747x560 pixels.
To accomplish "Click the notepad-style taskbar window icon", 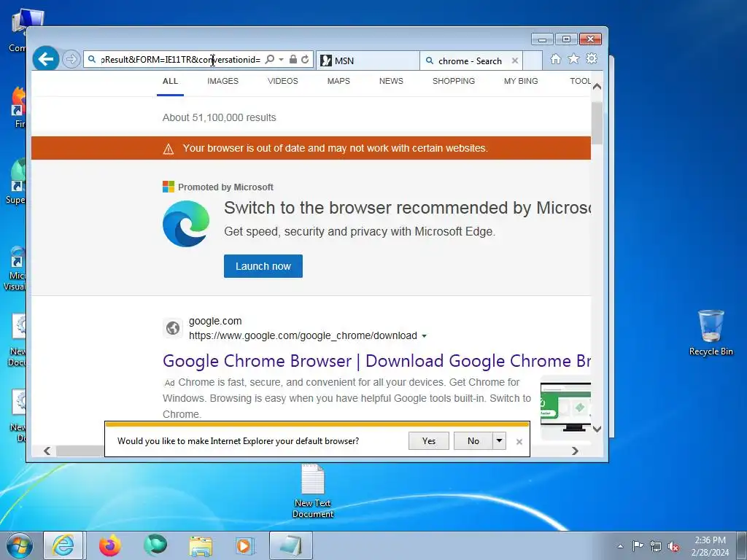I will (290, 545).
